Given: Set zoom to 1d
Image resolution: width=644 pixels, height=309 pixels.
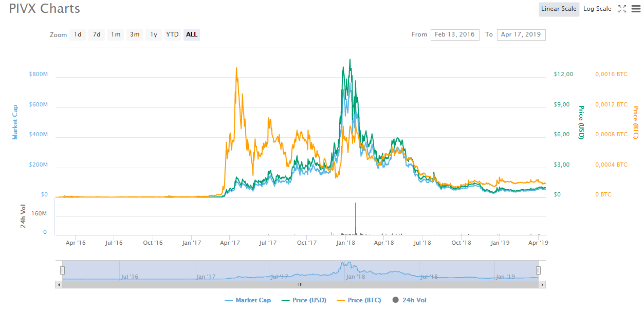Looking at the screenshot, I should coord(78,34).
